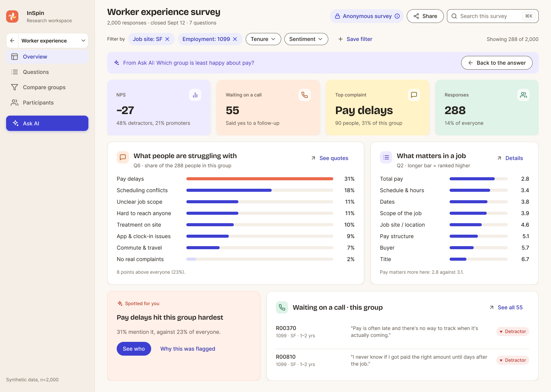Go to Compare groups
This screenshot has width=551, height=392.
(x=47, y=87)
